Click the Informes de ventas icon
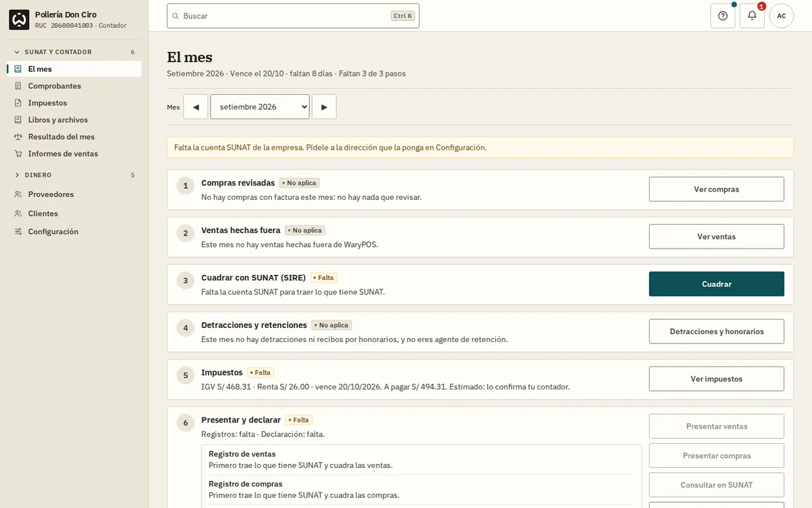The width and height of the screenshot is (812, 508). tap(18, 154)
